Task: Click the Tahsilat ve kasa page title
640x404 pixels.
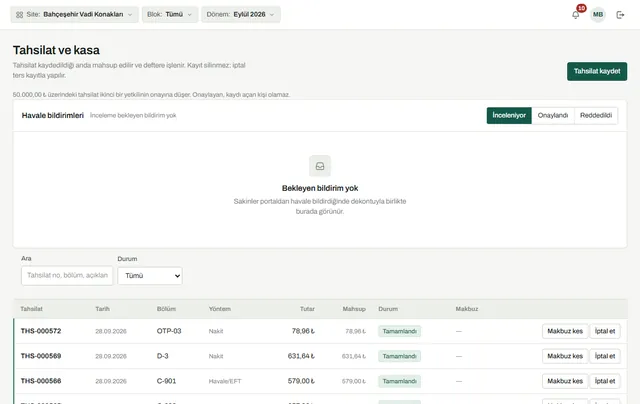Action: pyautogui.click(x=56, y=50)
